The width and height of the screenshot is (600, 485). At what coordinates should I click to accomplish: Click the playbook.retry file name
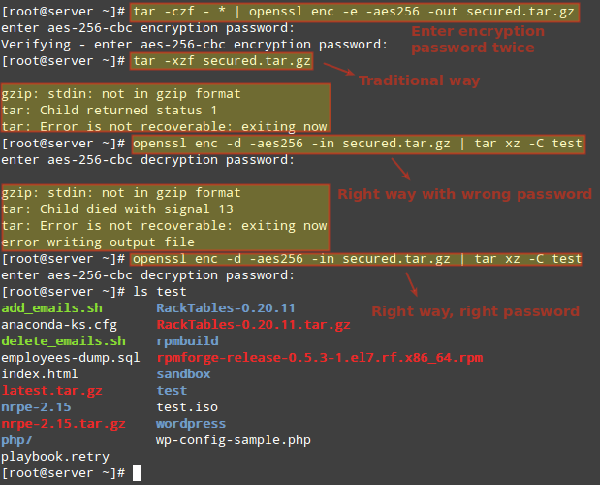[56, 455]
